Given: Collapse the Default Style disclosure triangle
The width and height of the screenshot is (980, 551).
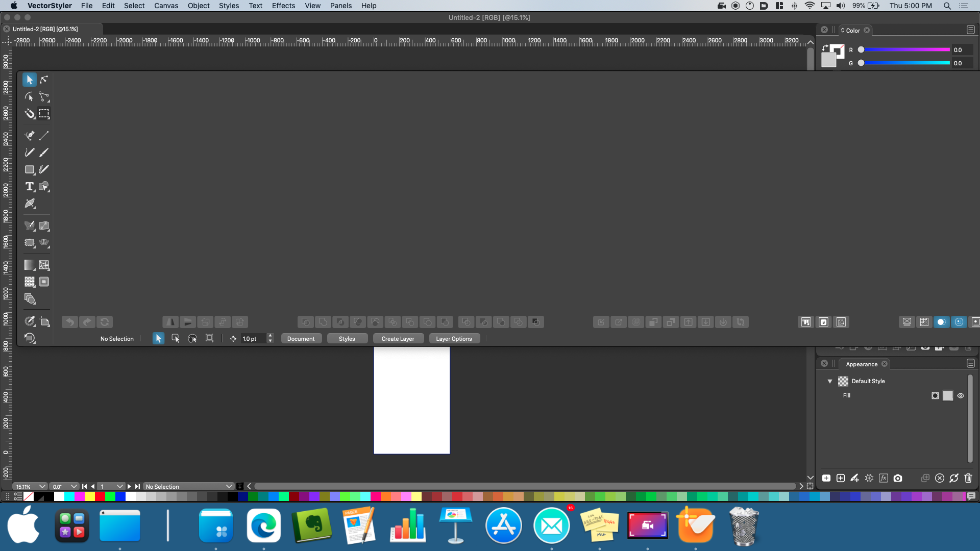Looking at the screenshot, I should 830,381.
